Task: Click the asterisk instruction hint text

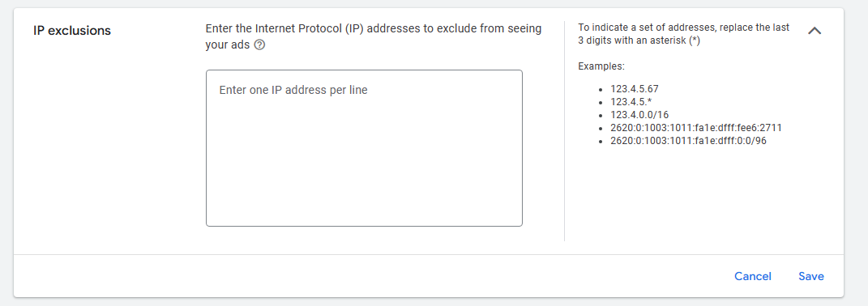Action: (684, 34)
